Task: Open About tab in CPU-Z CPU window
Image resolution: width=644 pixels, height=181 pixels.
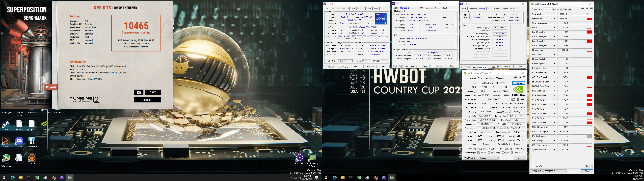Action: pyautogui.click(x=376, y=9)
